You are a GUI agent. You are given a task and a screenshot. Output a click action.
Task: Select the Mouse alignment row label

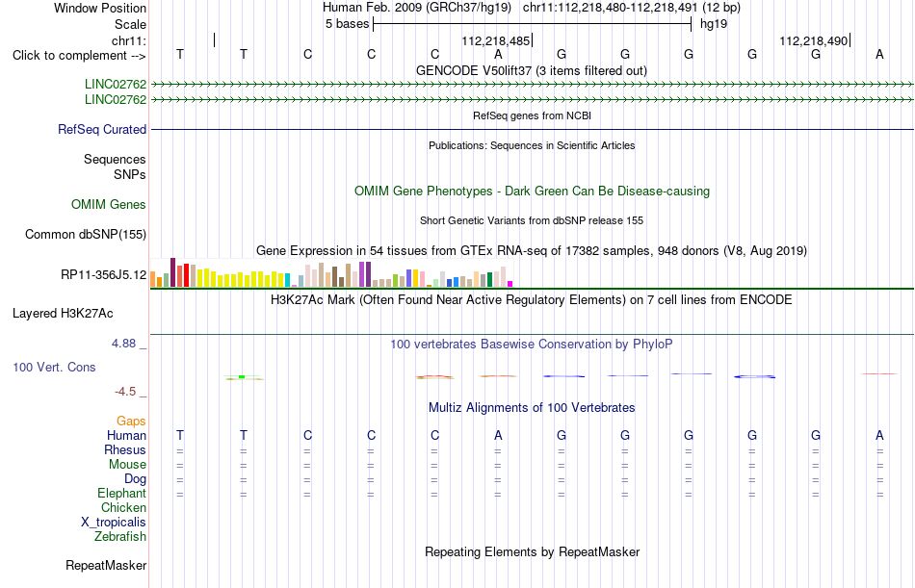127,464
